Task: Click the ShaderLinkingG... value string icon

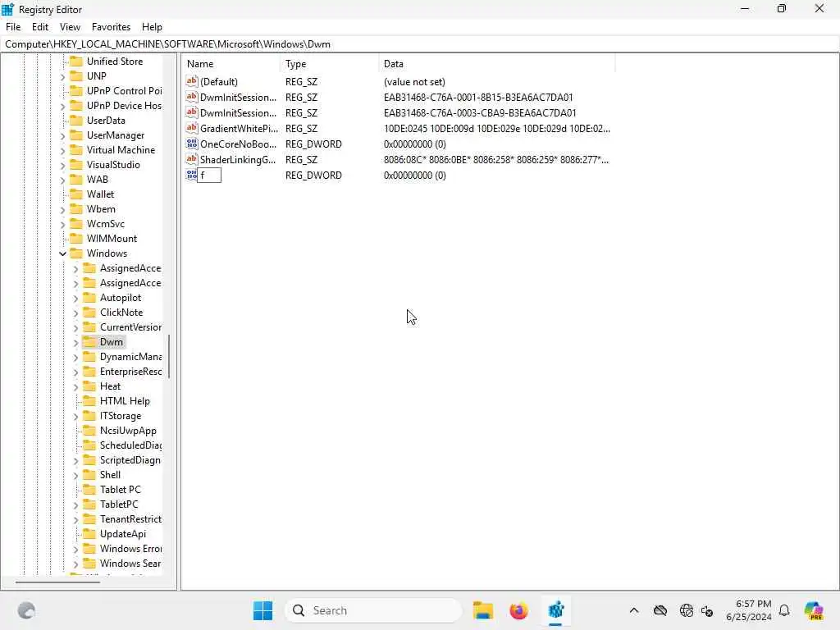Action: click(x=192, y=159)
